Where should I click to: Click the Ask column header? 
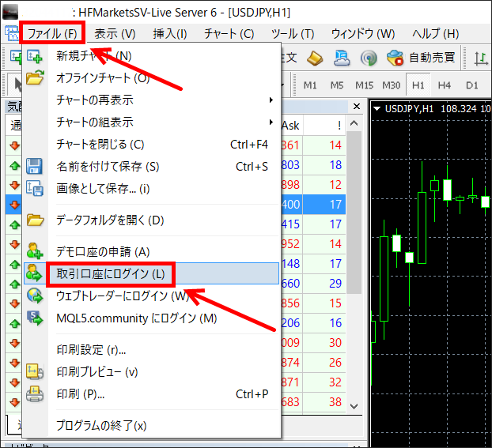tap(290, 125)
